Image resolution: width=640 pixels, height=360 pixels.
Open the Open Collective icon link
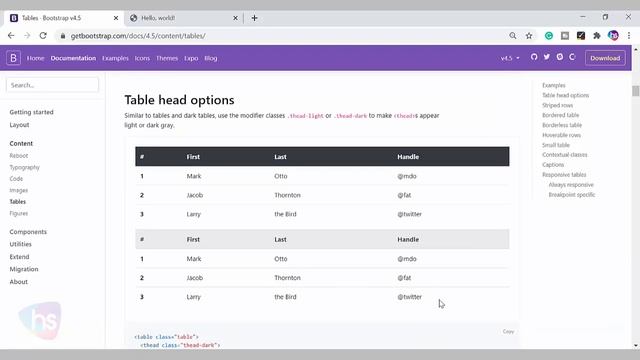click(x=572, y=57)
